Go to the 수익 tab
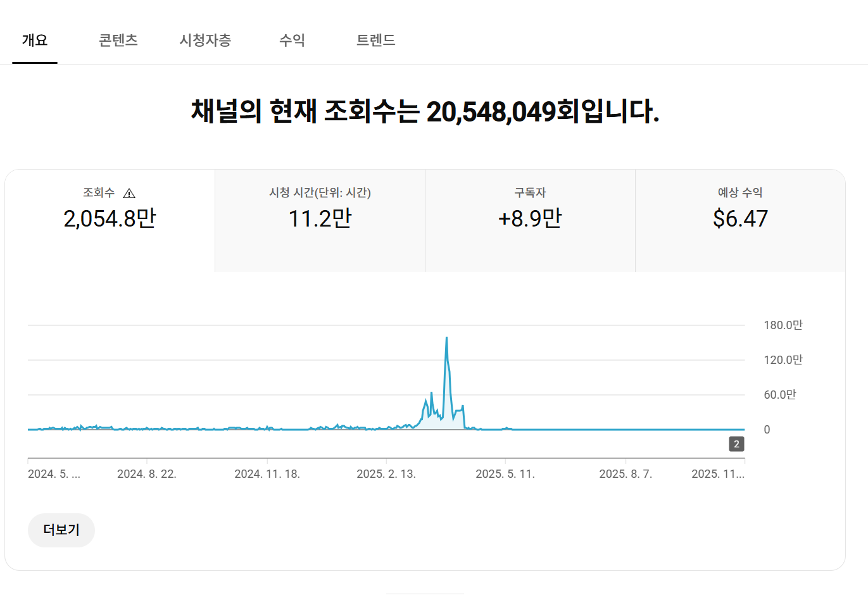 click(292, 41)
